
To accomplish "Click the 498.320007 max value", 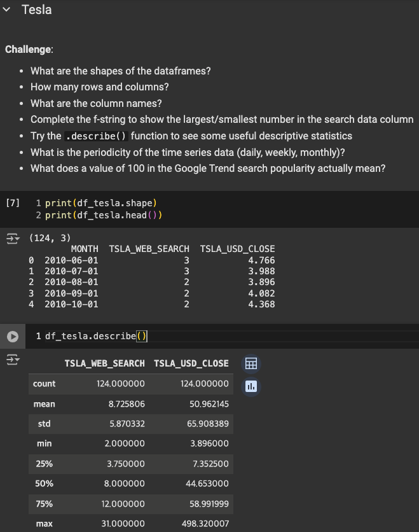I will click(x=205, y=524).
